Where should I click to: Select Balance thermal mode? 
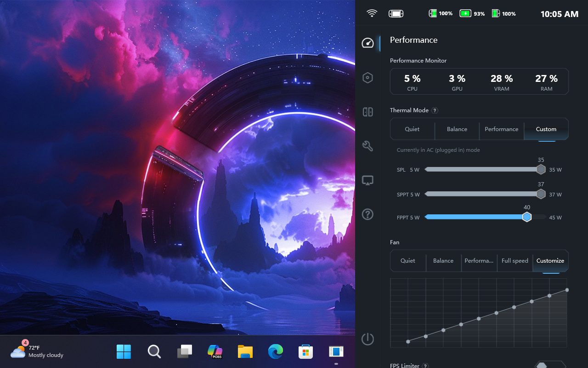pyautogui.click(x=457, y=129)
